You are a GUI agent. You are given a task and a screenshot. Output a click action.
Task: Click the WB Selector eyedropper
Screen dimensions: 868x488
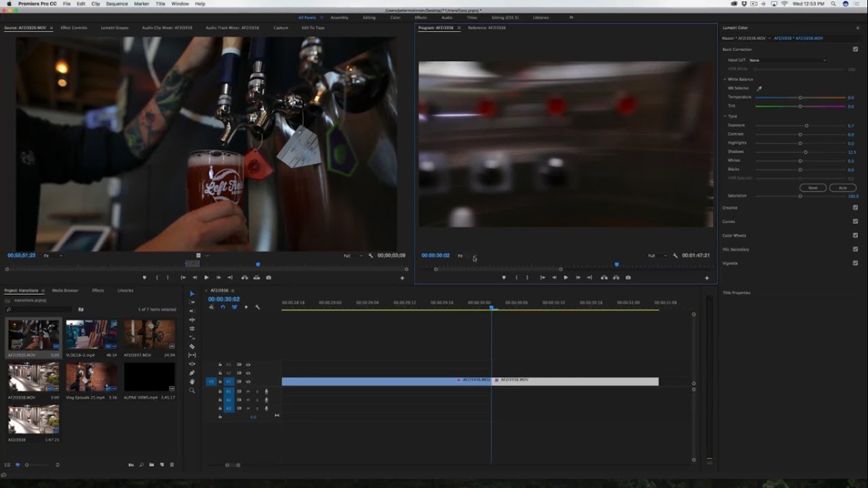pyautogui.click(x=759, y=88)
